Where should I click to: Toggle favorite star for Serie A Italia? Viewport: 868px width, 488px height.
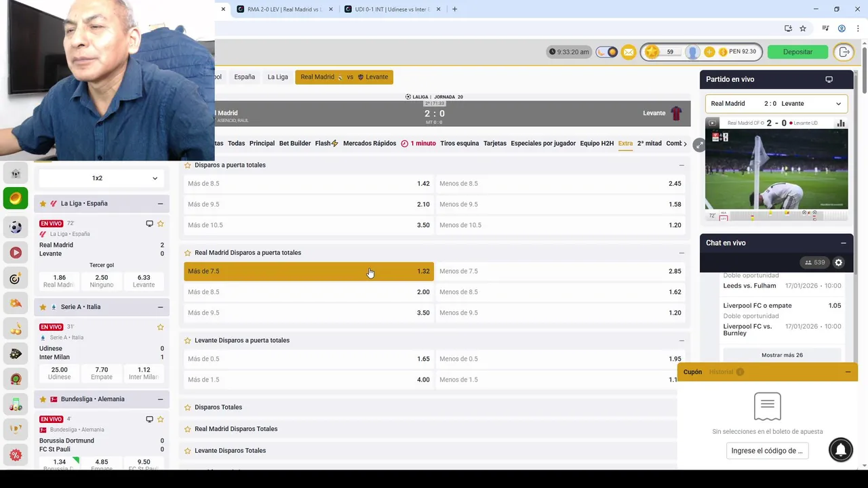coord(43,307)
